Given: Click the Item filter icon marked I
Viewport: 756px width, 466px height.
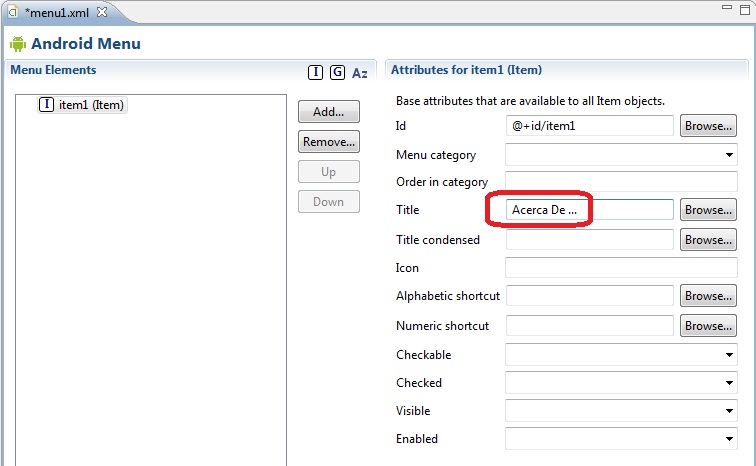Looking at the screenshot, I should coord(315,72).
